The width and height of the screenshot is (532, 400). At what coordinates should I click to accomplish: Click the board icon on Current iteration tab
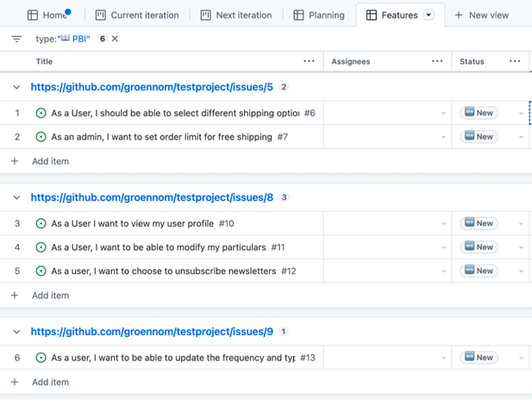(100, 16)
